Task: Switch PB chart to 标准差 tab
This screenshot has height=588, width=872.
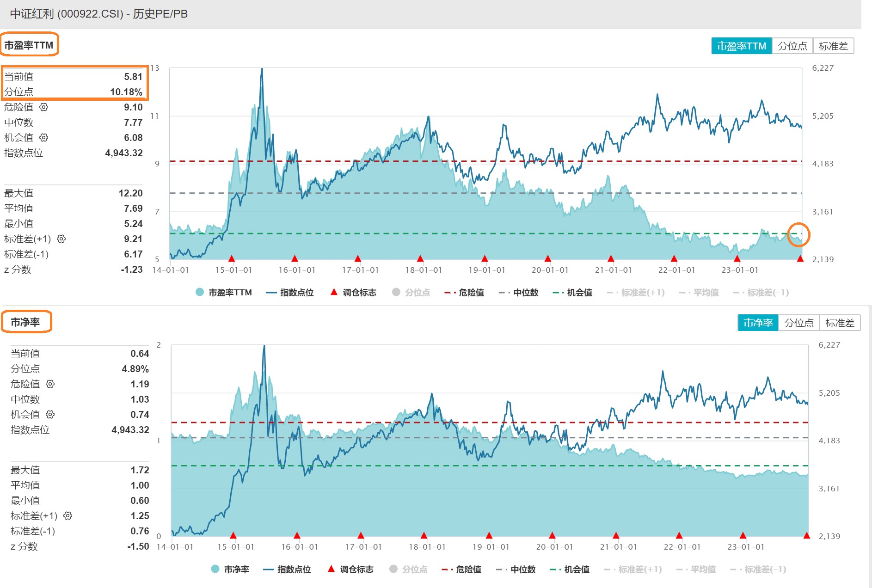Action: pyautogui.click(x=840, y=323)
